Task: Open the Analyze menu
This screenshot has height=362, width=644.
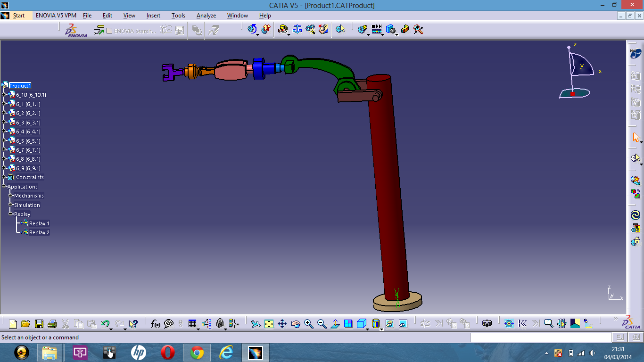Action: (206, 16)
